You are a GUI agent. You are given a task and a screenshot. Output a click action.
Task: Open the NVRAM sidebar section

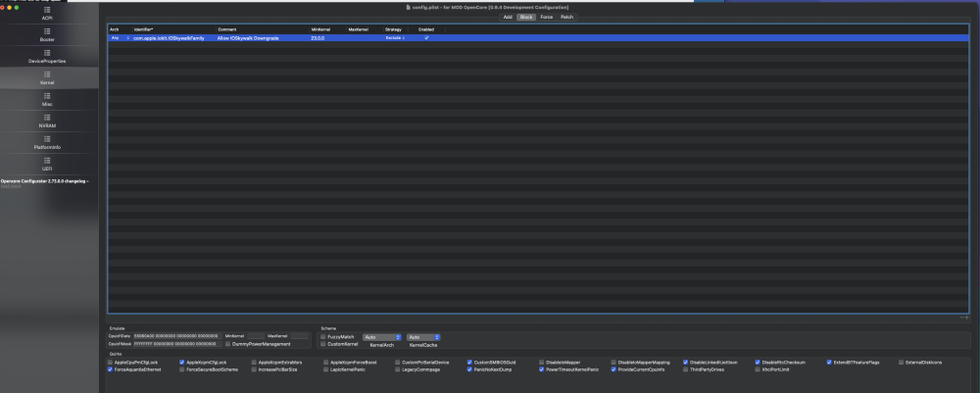click(x=47, y=122)
